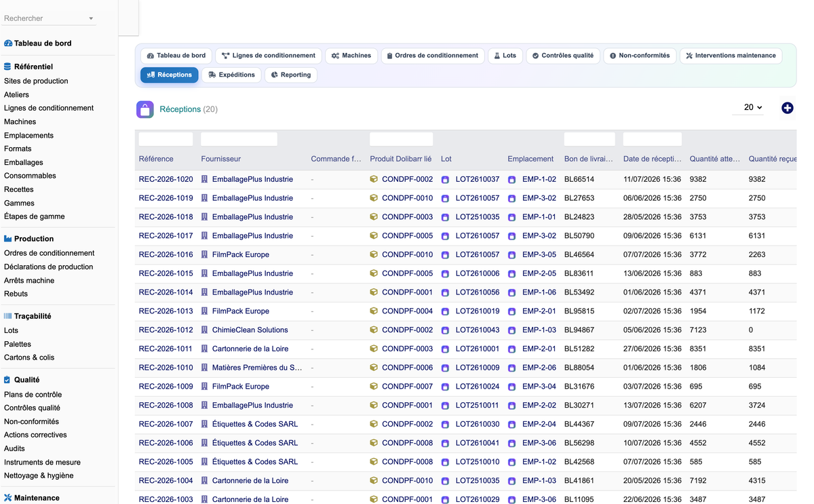Open reception REC-2026-1020
The height and width of the screenshot is (504, 814).
tap(166, 179)
